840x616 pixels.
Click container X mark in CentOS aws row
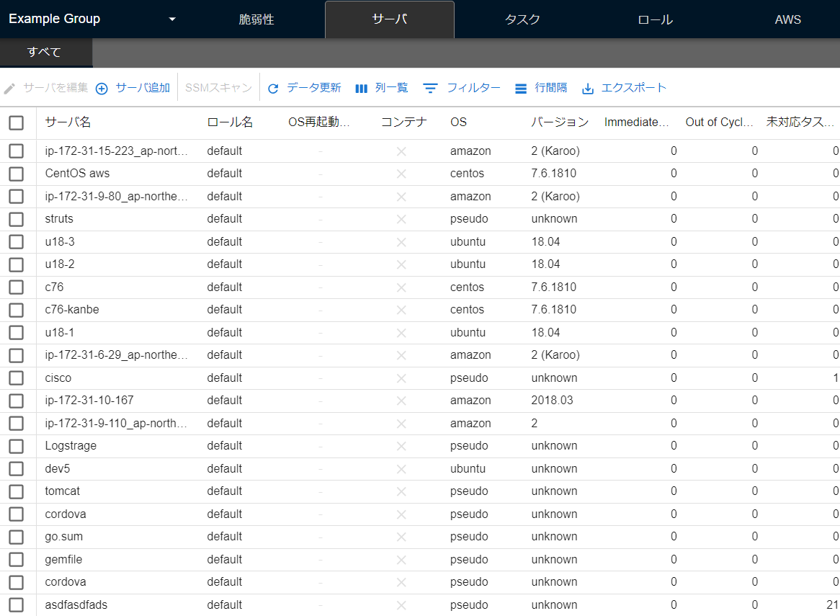[401, 174]
